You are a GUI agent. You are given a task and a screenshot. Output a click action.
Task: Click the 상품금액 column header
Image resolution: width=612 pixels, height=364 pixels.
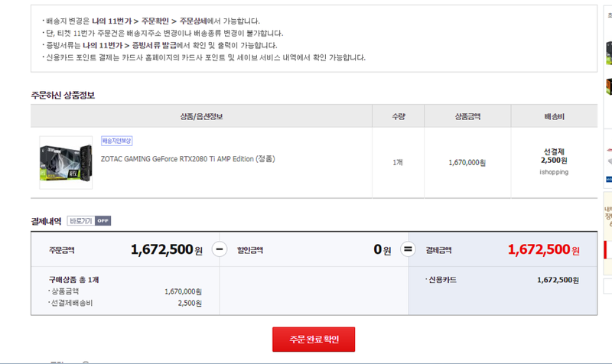point(467,116)
